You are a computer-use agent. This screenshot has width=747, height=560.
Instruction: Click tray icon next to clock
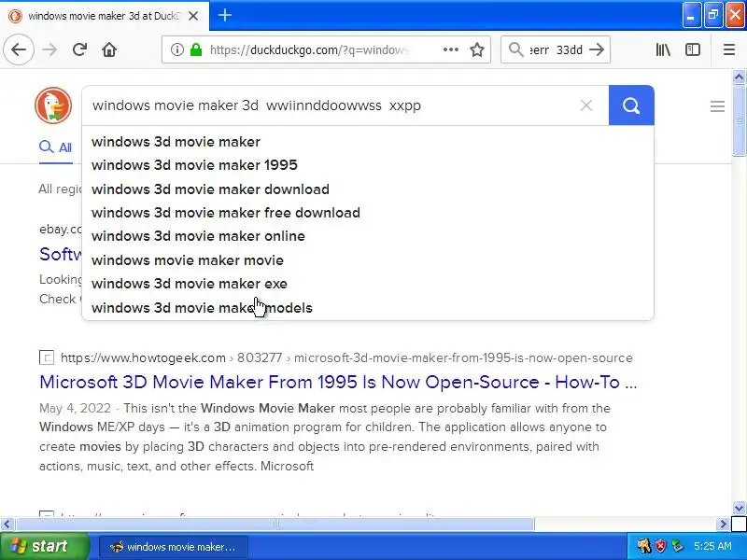click(x=678, y=546)
